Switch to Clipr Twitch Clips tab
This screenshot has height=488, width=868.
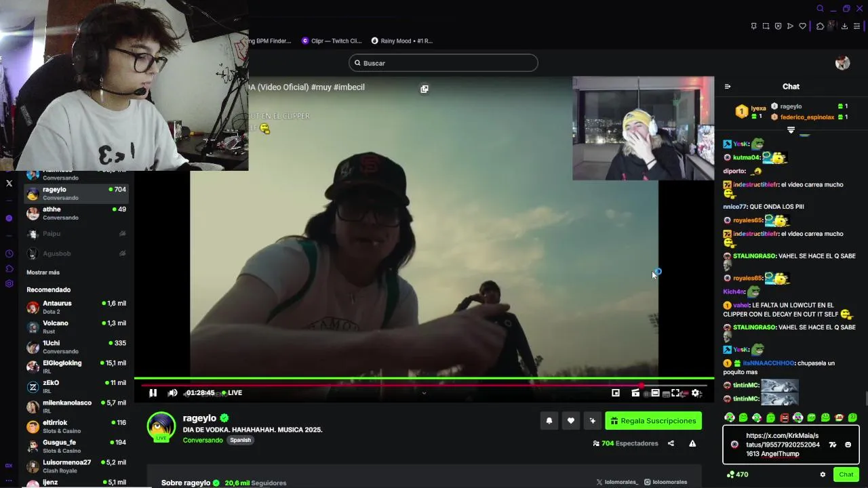[332, 41]
